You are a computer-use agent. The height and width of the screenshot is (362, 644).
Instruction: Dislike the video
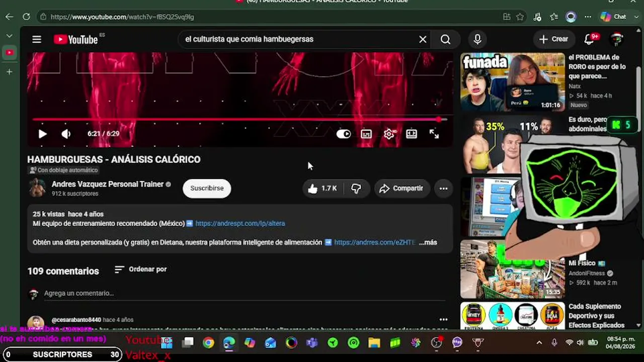(x=356, y=189)
